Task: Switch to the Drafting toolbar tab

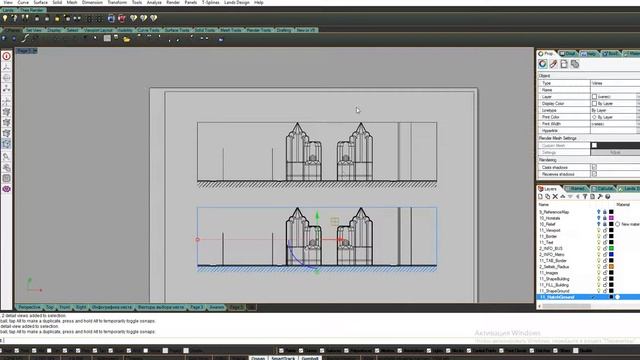Action: pyautogui.click(x=284, y=30)
